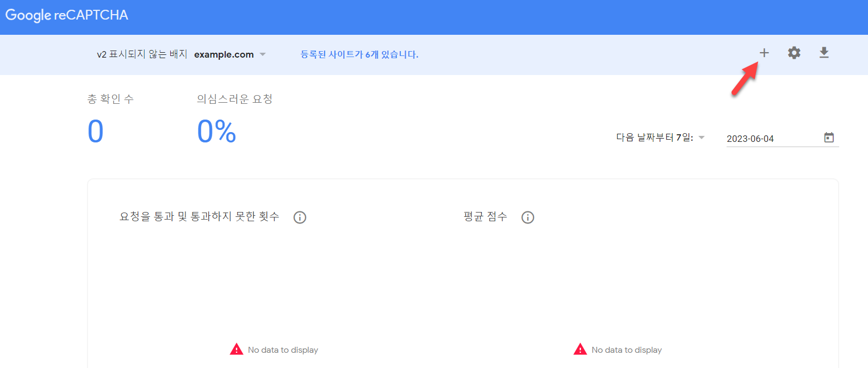Click the 총 확인 수 value 0
This screenshot has height=368, width=868.
(96, 132)
